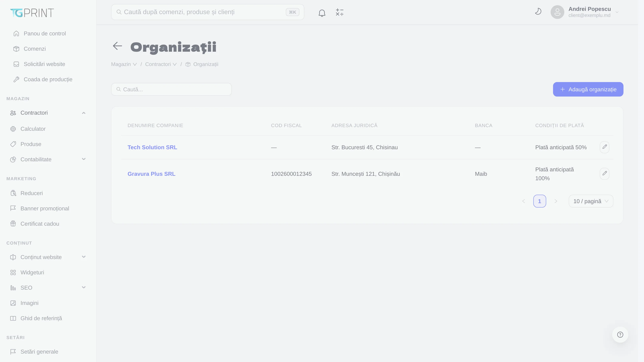644x362 pixels.
Task: Open the Tech Solution SRL link
Action: click(x=152, y=147)
